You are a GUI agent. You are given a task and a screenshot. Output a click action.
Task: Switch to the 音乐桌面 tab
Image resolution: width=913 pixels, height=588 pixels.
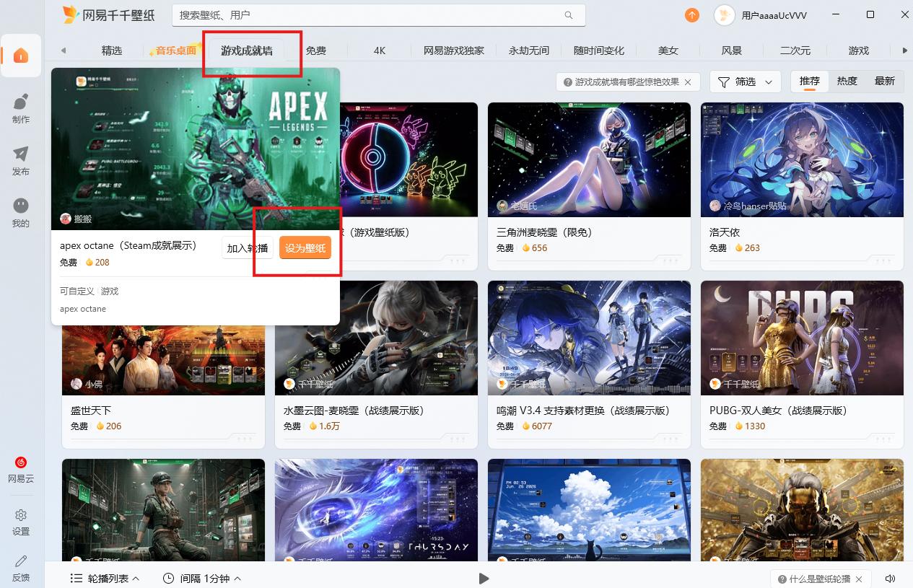tap(175, 51)
